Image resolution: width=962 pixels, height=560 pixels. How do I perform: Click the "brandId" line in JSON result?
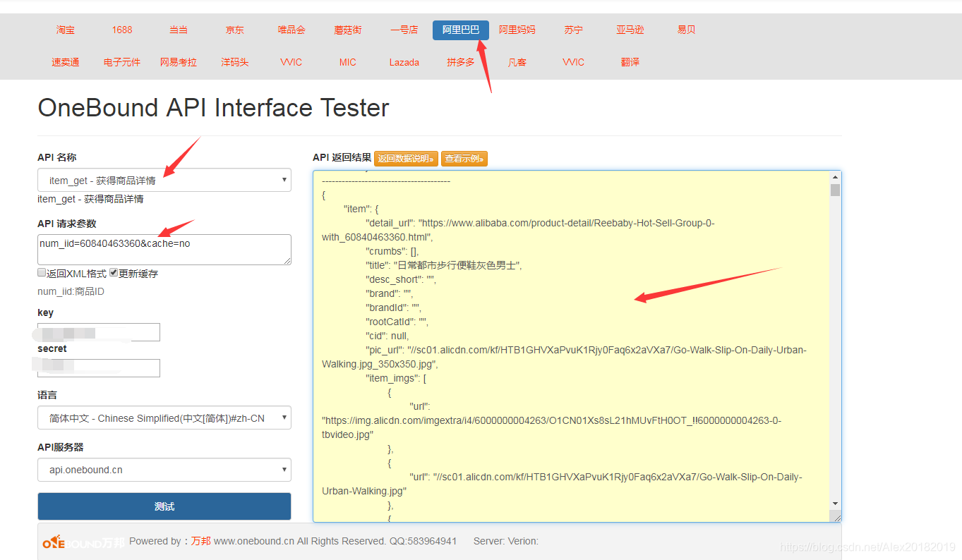393,308
